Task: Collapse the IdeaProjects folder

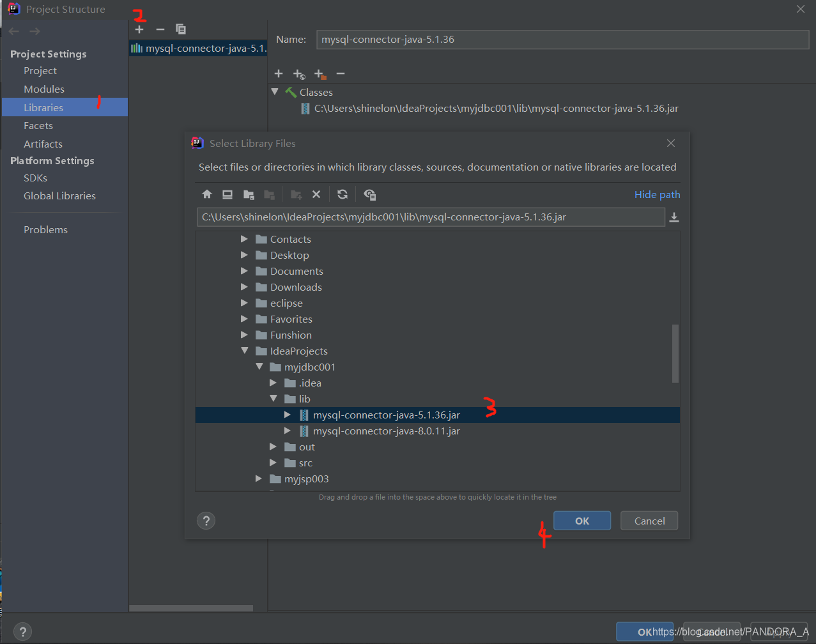Action: (244, 351)
